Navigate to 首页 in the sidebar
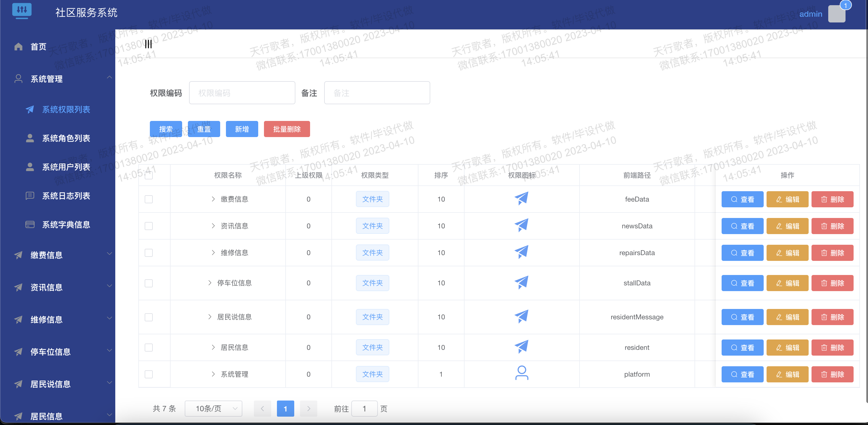 coord(38,46)
